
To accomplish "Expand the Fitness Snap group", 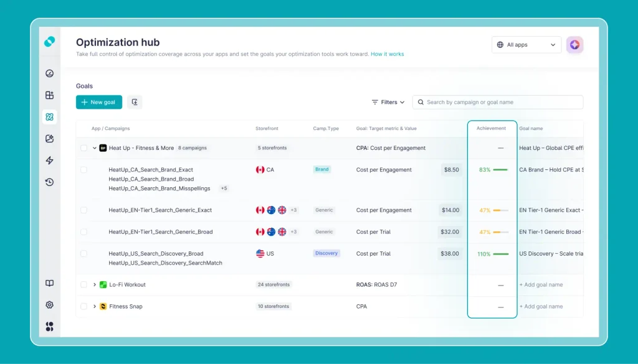I will click(x=95, y=306).
